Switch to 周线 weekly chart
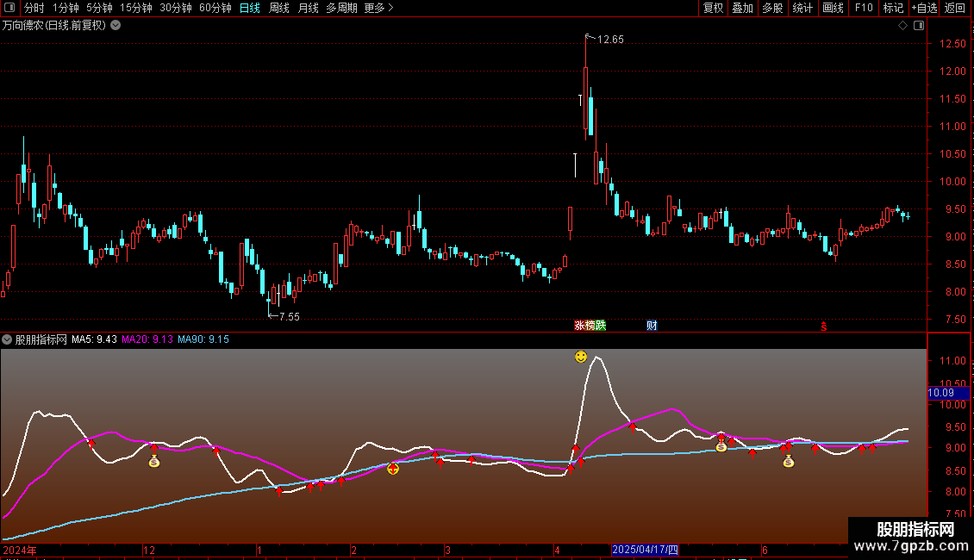The height and width of the screenshot is (560, 974). click(279, 8)
